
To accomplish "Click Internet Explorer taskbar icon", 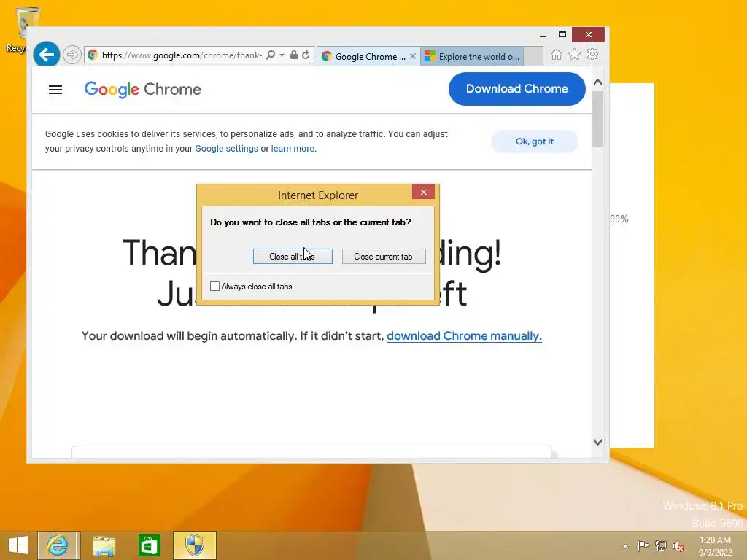I will click(x=58, y=545).
